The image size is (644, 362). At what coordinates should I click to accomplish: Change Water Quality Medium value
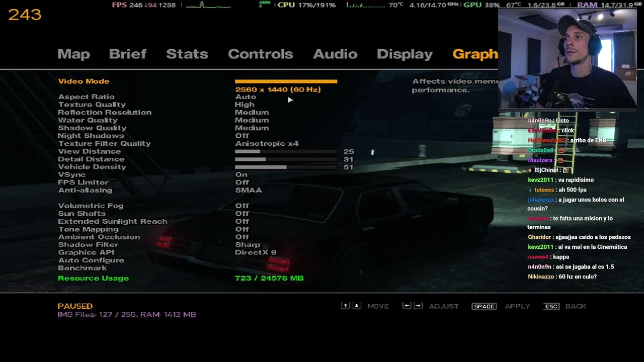click(252, 120)
